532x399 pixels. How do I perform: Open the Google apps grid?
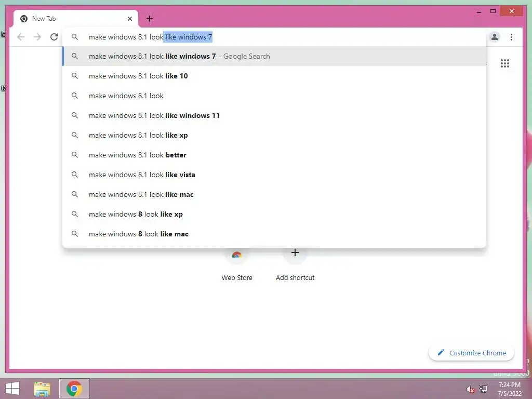(505, 63)
